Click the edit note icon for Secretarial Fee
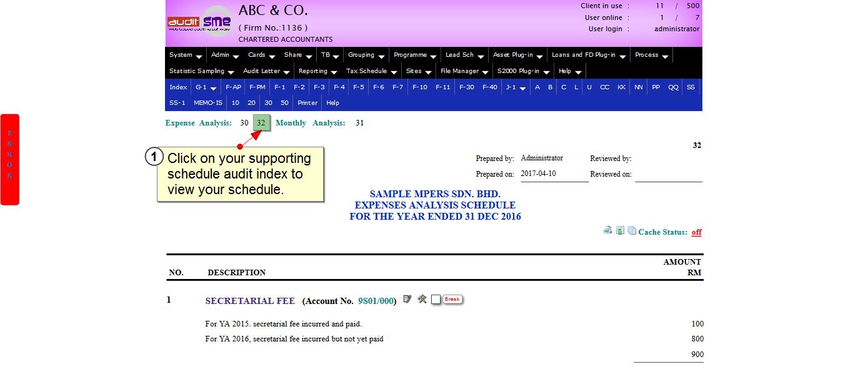Image resolution: width=868 pixels, height=382 pixels. click(407, 300)
